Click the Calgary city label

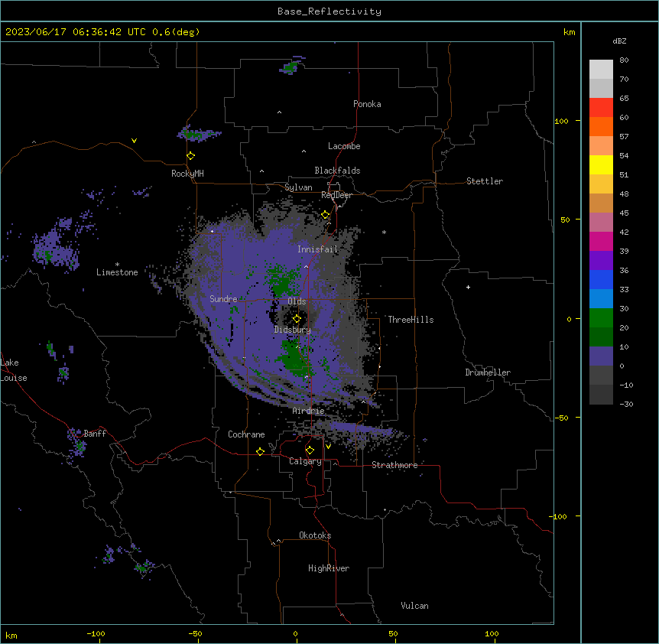[305, 461]
